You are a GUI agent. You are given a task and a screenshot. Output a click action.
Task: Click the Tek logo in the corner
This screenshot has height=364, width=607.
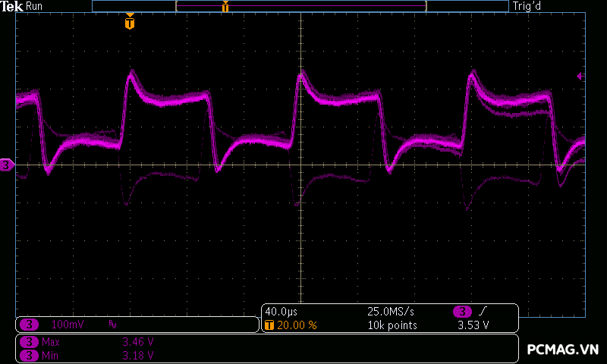[x=13, y=6]
